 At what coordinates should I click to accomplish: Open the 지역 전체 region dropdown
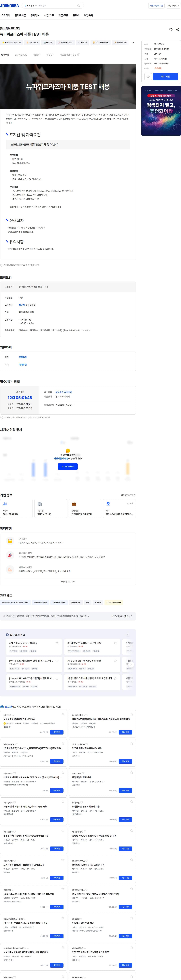31,6
